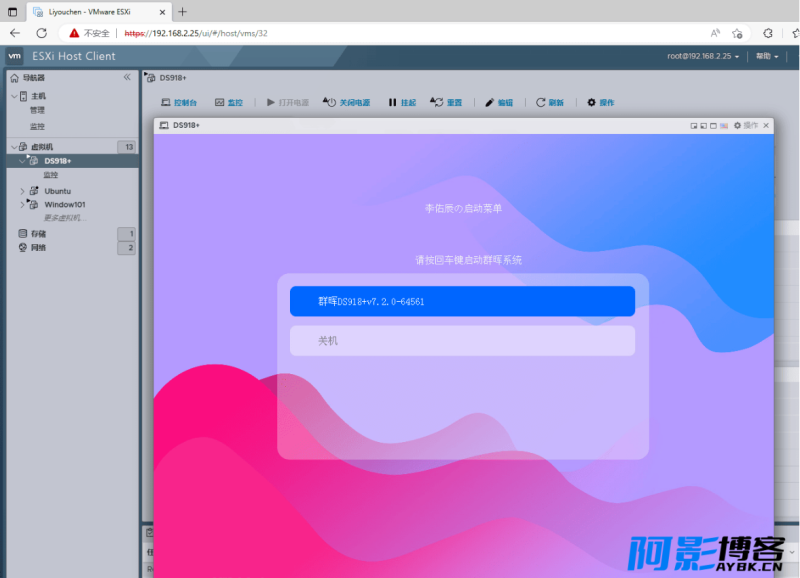Click the 编辑 pencil icon
The image size is (800, 578).
490,102
